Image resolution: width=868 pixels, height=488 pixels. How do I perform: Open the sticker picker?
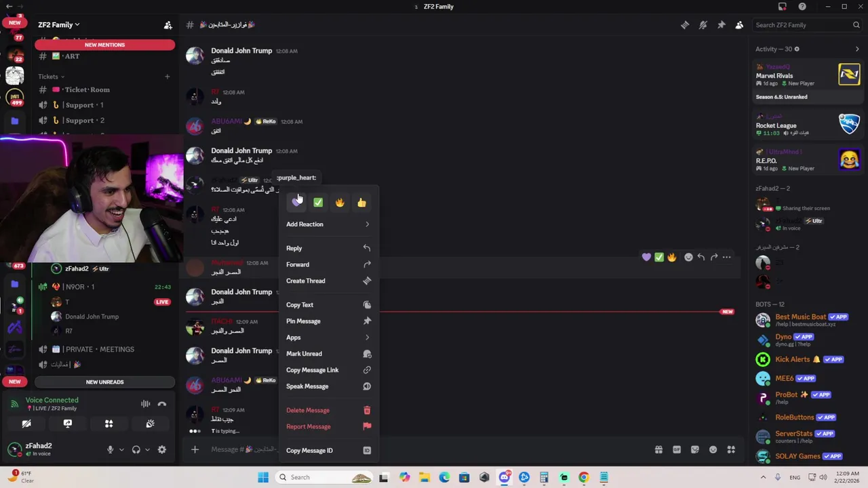(695, 449)
